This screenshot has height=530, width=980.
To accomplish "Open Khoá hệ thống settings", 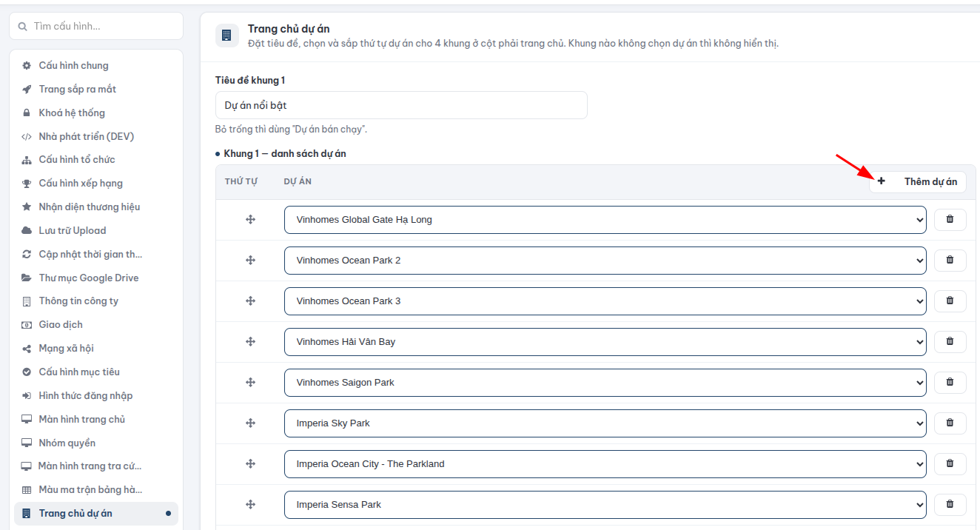I will pos(96,113).
